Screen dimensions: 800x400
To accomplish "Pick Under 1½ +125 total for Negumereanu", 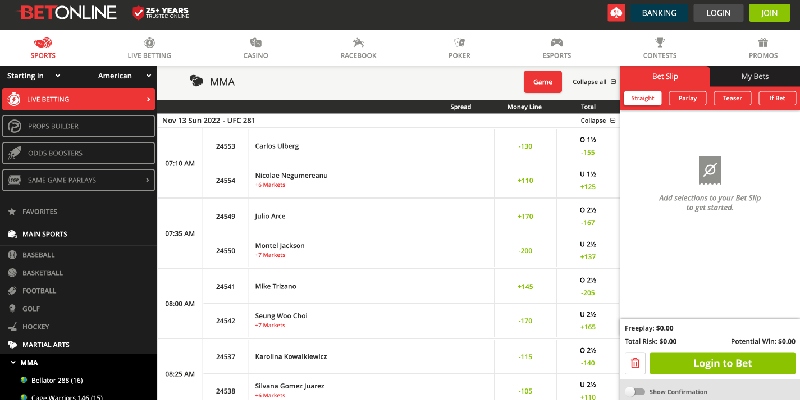I will point(588,181).
